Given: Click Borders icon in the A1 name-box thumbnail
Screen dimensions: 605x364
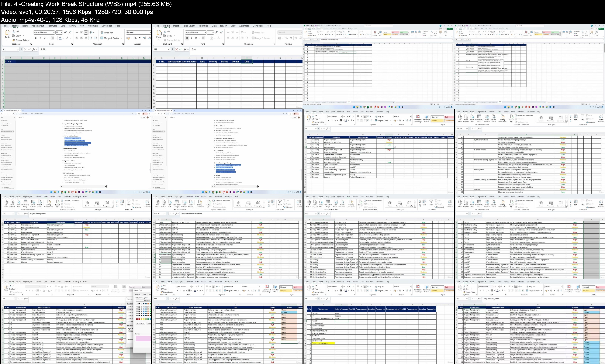Looking at the screenshot, I should tap(52, 38).
